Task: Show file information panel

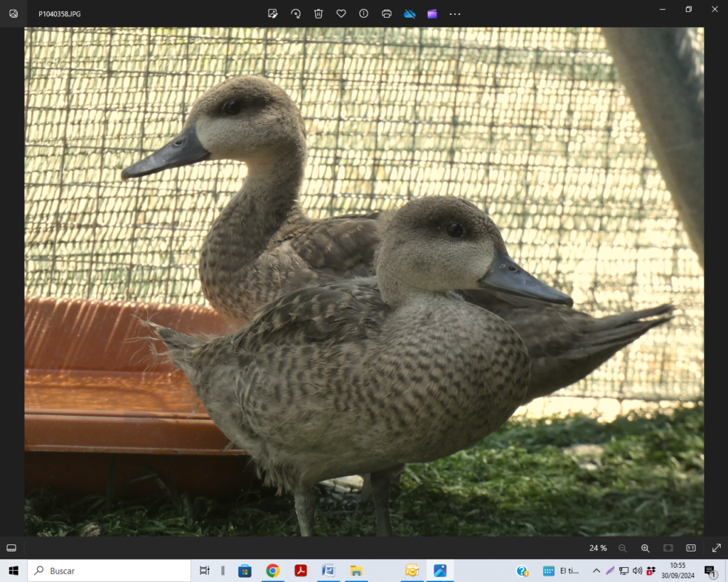Action: pos(363,14)
